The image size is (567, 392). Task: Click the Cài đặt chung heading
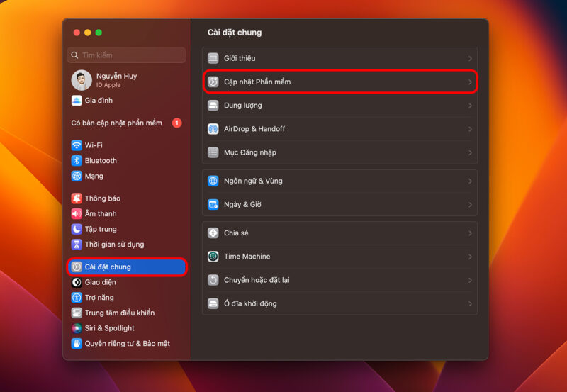point(235,33)
